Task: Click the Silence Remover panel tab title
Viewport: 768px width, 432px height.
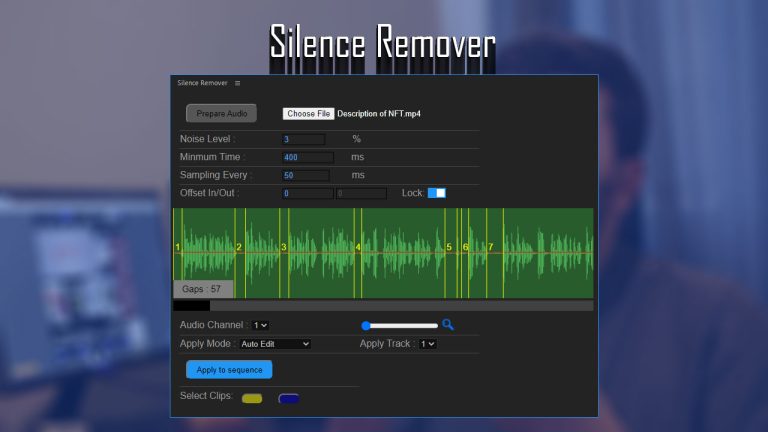Action: (202, 83)
